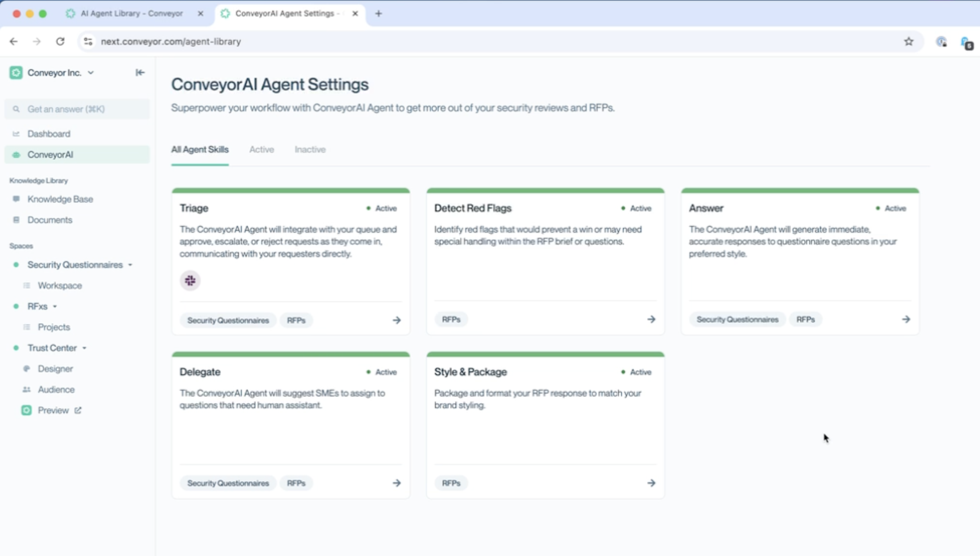The image size is (980, 556).
Task: Click Security Questionnaires tag on Delegate card
Action: coord(228,483)
